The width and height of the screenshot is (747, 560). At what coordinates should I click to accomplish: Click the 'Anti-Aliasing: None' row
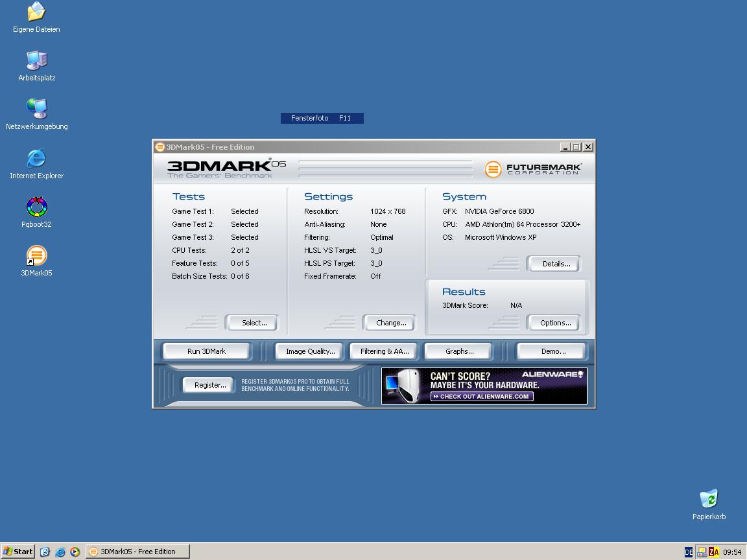tap(346, 224)
